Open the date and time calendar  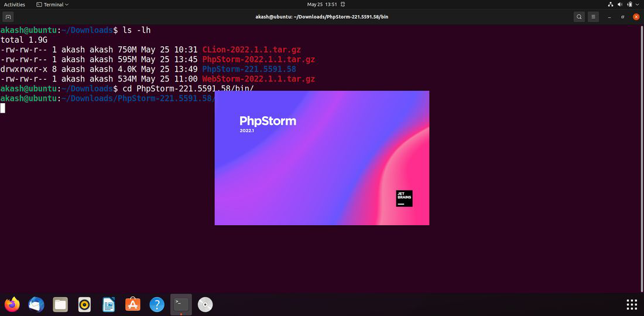pos(322,5)
